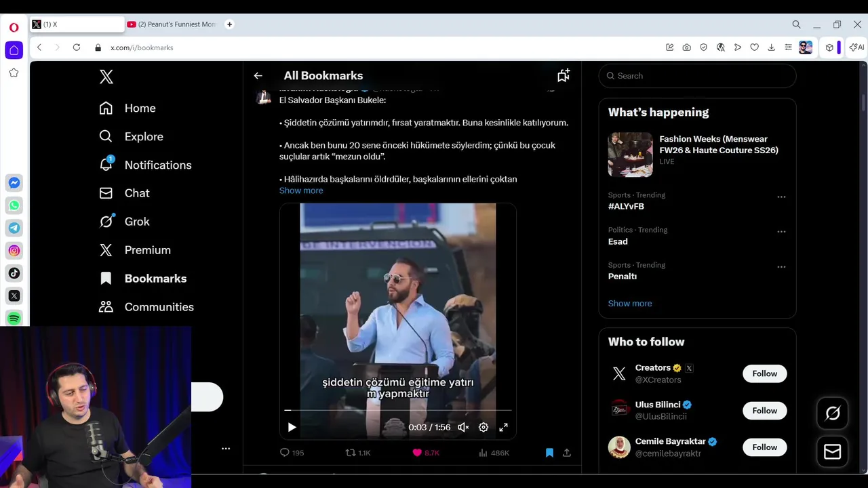
Task: Go back using arrow beside All Bookmarks
Action: pos(258,76)
